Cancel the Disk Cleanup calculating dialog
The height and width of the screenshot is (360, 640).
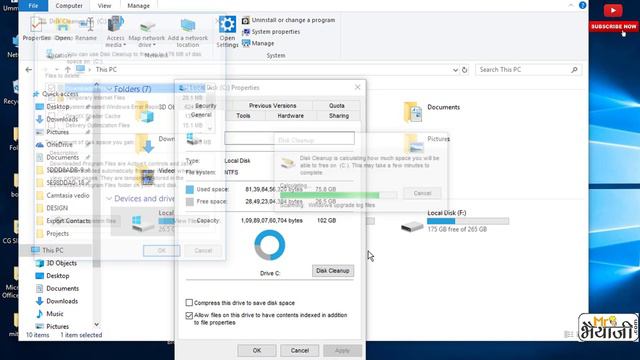click(422, 193)
